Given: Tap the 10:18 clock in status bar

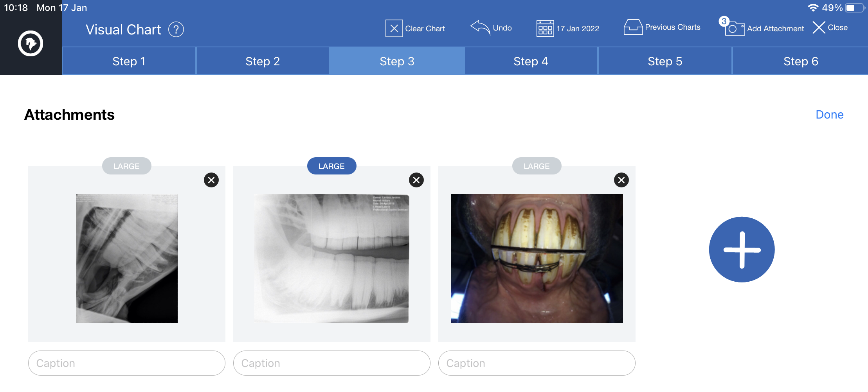Looking at the screenshot, I should [x=16, y=8].
